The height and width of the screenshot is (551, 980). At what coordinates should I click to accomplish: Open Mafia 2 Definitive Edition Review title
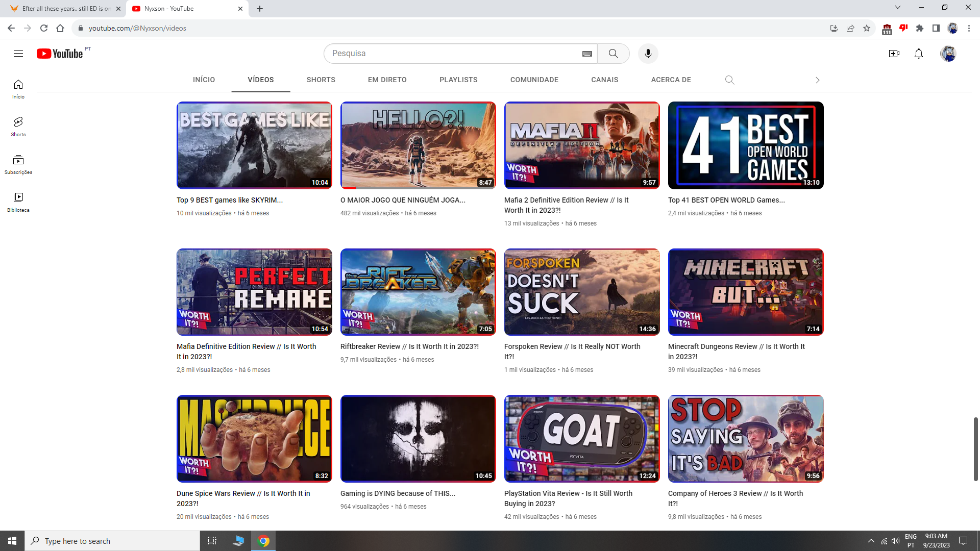[x=567, y=205]
